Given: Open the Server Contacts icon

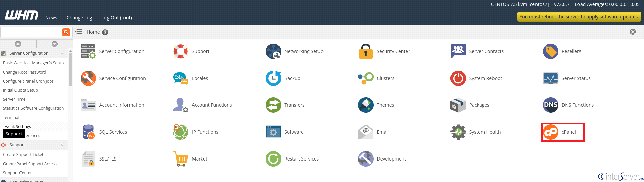Looking at the screenshot, I should tap(458, 51).
